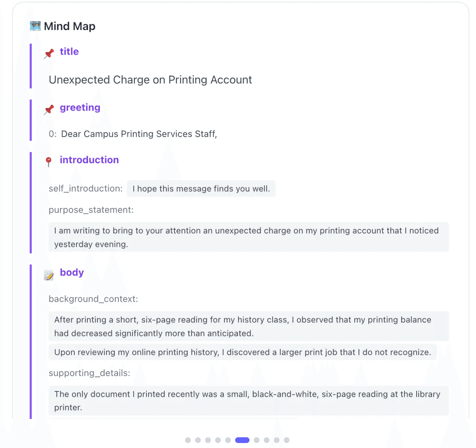This screenshot has height=448, width=476.
Task: Click the world map icon beside "Mind Map"
Action: click(35, 25)
